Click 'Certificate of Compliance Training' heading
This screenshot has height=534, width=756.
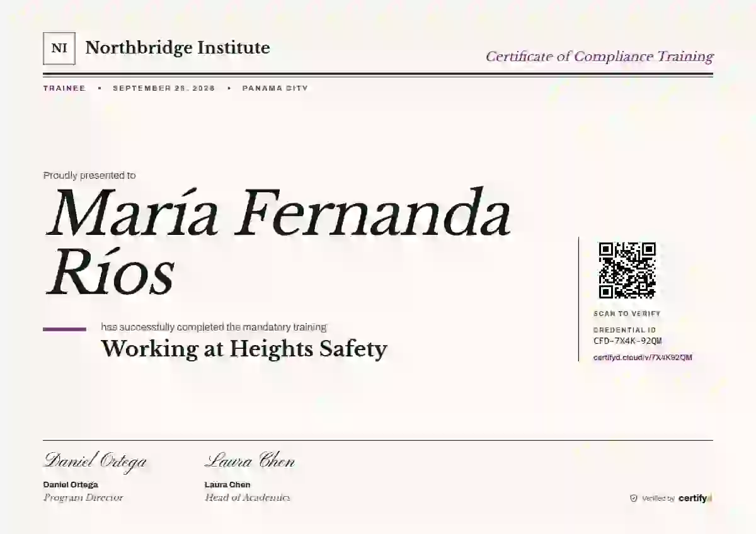point(599,57)
